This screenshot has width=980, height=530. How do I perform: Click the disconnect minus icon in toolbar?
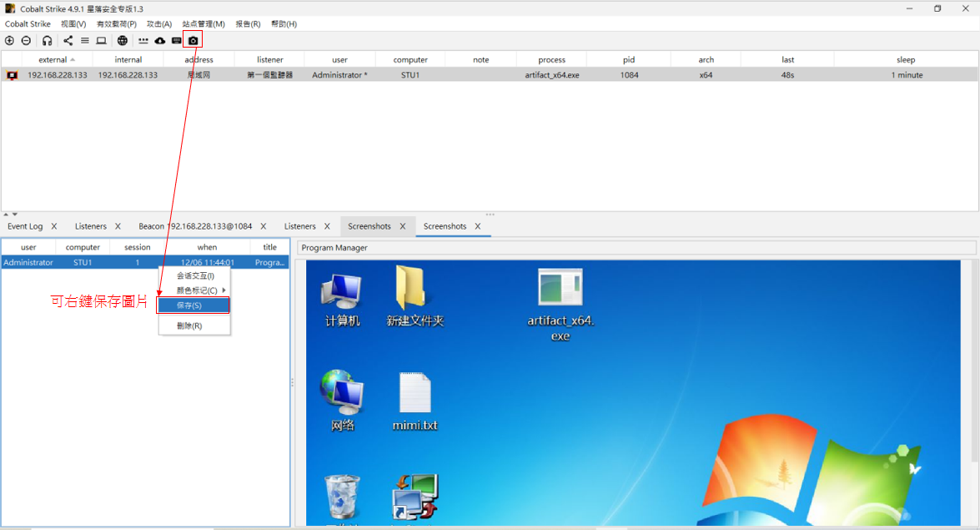pyautogui.click(x=26, y=41)
